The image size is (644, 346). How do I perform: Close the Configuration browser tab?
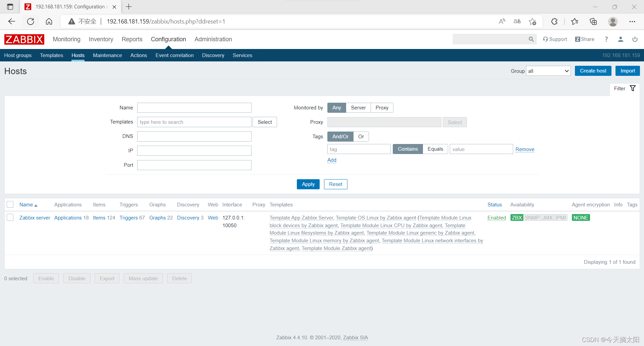(x=114, y=7)
